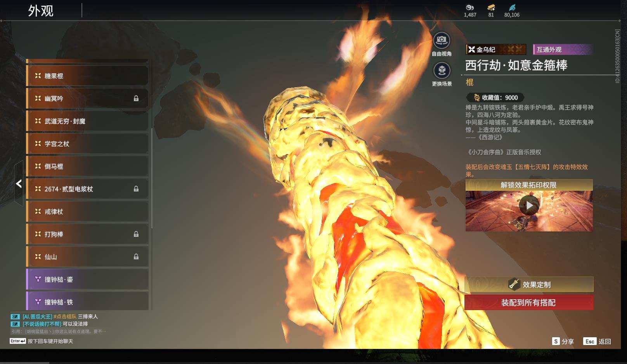Click the lock icon on 打狗棒
This screenshot has height=364, width=627.
click(136, 234)
